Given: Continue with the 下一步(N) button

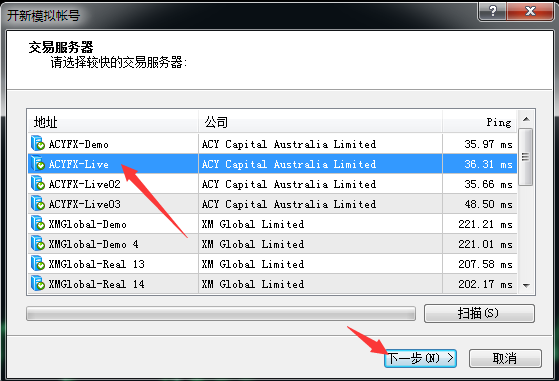Looking at the screenshot, I should tap(420, 358).
